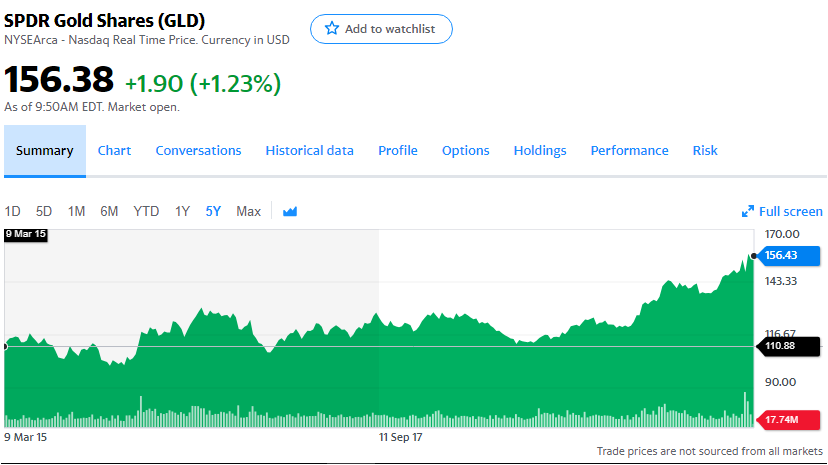Go to the Historical data tab
828x465 pixels.
[x=309, y=150]
